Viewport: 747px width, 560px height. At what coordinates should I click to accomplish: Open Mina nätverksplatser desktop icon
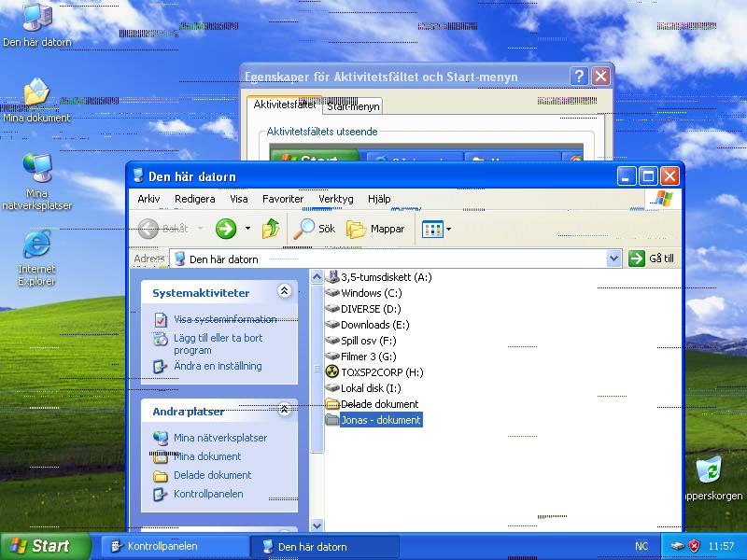[x=36, y=182]
